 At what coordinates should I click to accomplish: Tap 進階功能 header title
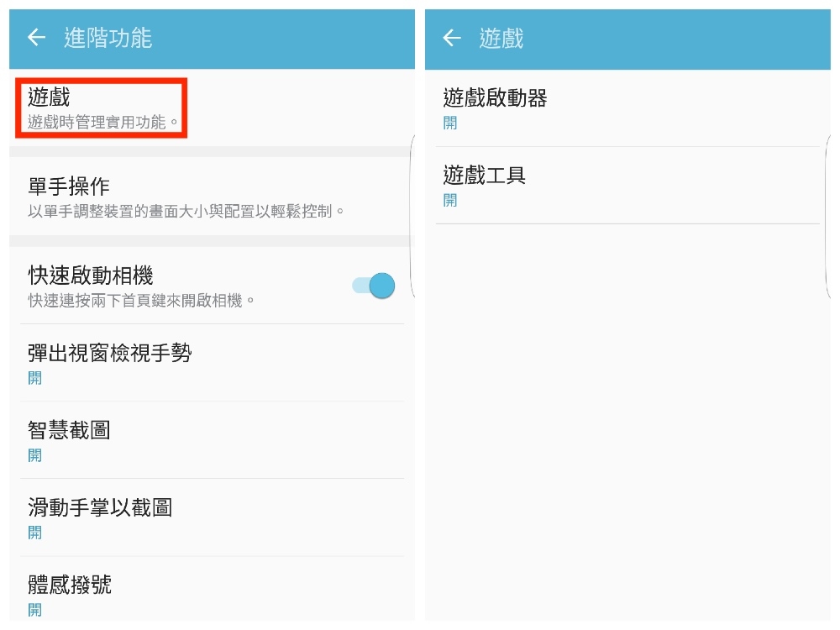pyautogui.click(x=108, y=38)
